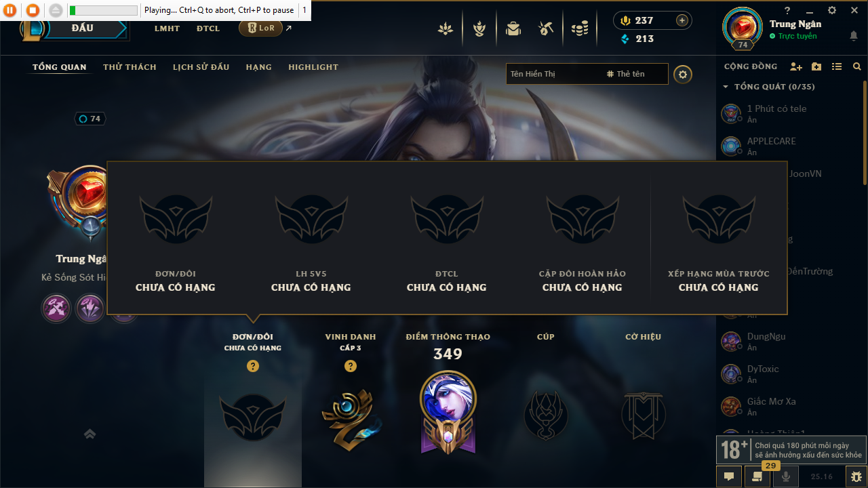Expand the profile chevron arrow at bottom left
The image size is (868, 488).
(x=90, y=434)
